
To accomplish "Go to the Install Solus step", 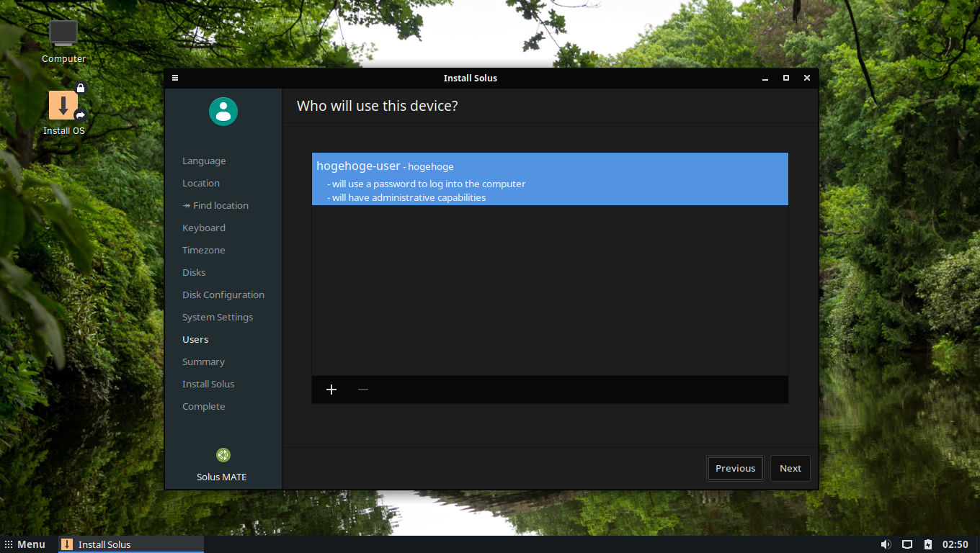I will pos(208,385).
